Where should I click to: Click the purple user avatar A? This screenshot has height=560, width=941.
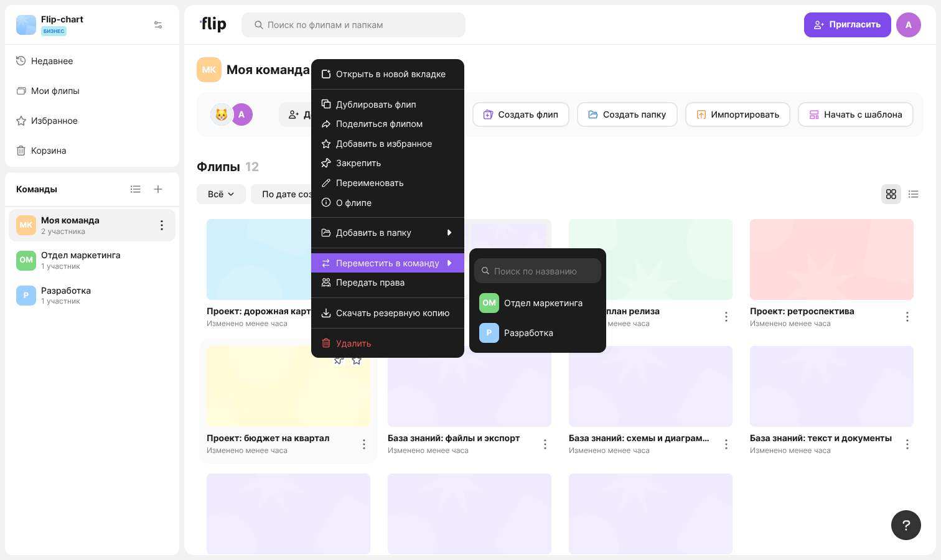coord(909,25)
